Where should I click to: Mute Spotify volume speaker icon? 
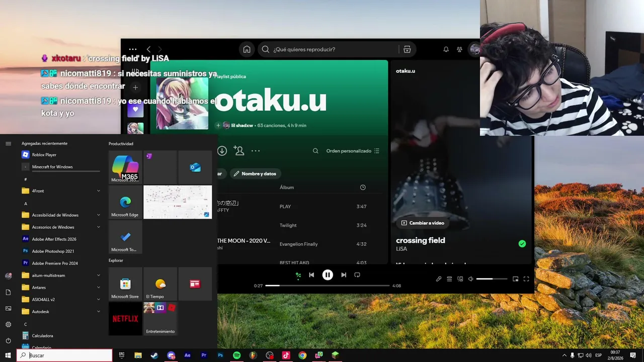(471, 279)
